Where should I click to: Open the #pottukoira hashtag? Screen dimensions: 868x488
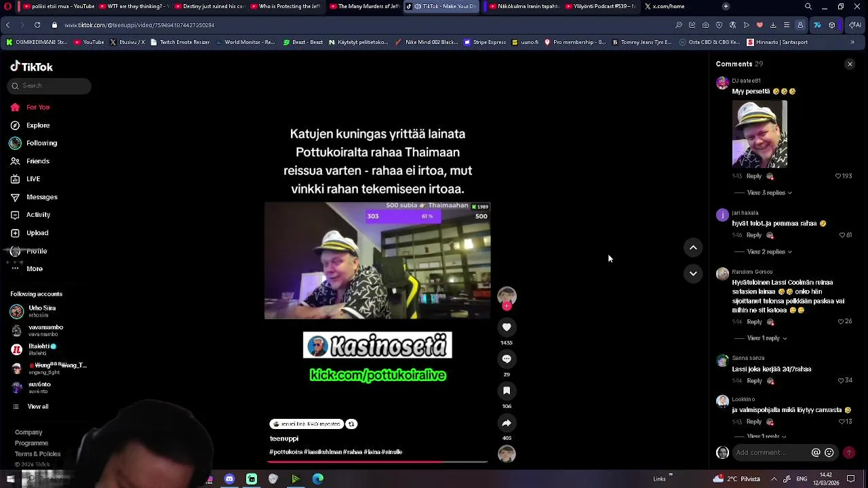286,452
